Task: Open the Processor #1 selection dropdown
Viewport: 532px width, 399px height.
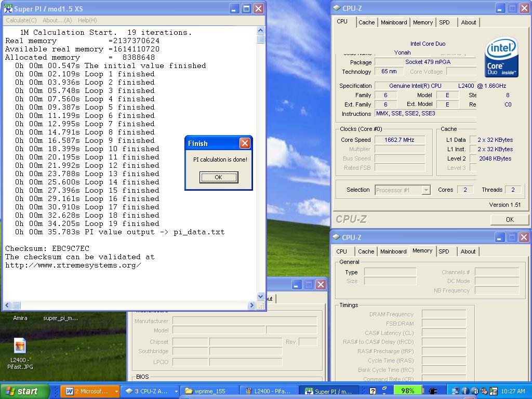Action: click(x=426, y=190)
